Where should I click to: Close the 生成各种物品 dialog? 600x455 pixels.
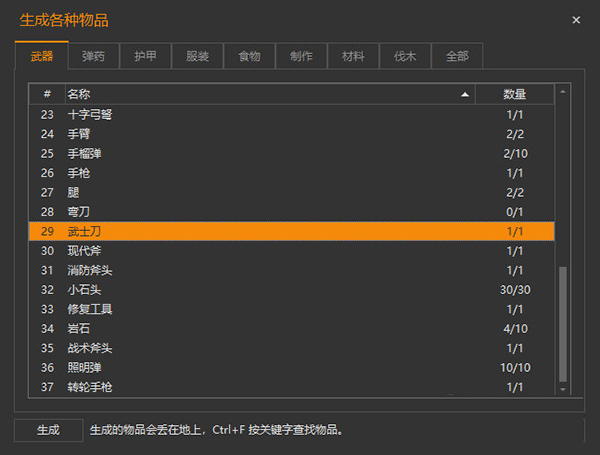pos(576,20)
